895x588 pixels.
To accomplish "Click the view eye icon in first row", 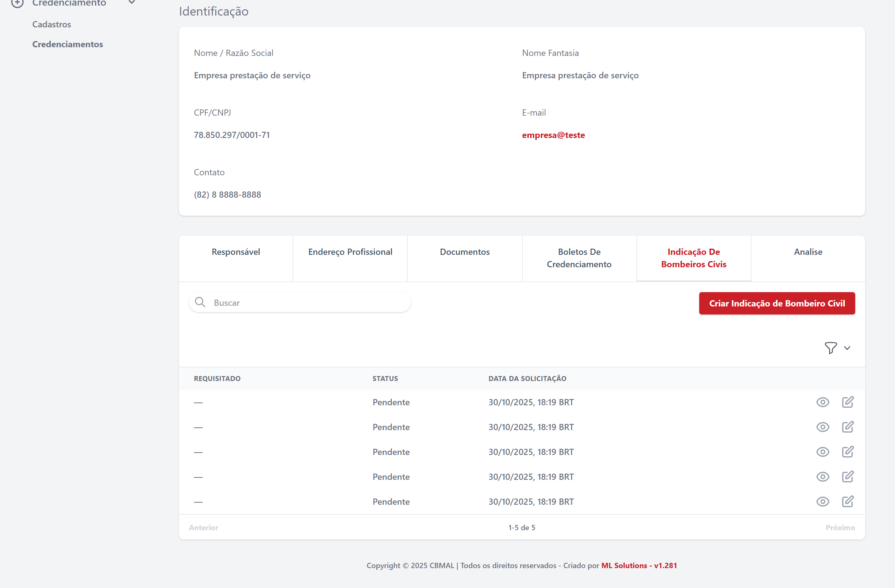I will (822, 402).
